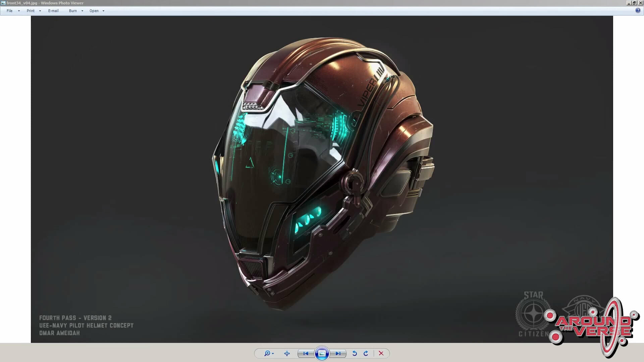The height and width of the screenshot is (362, 644).
Task: Rotate image clockwise
Action: coord(366,353)
